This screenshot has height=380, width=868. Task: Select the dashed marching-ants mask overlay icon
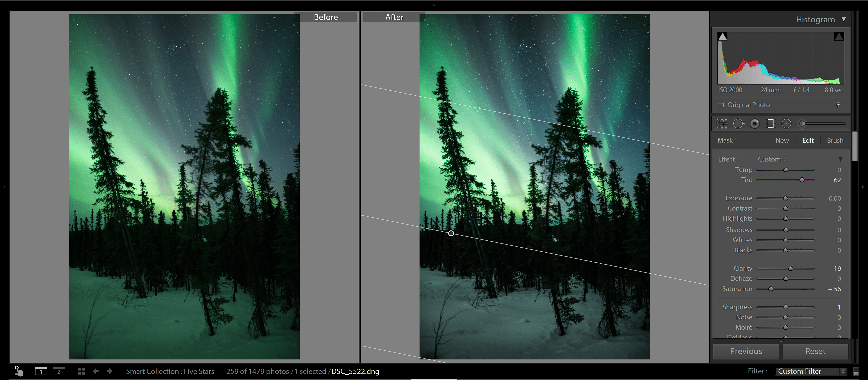[722, 123]
